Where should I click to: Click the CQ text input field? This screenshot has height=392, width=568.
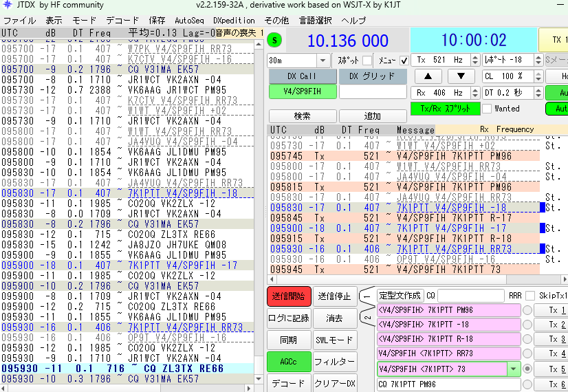coord(470,296)
